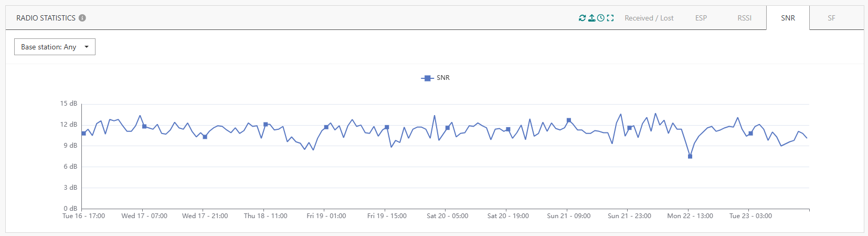The height and width of the screenshot is (236, 868).
Task: Open the Base station dropdown
Action: 55,47
